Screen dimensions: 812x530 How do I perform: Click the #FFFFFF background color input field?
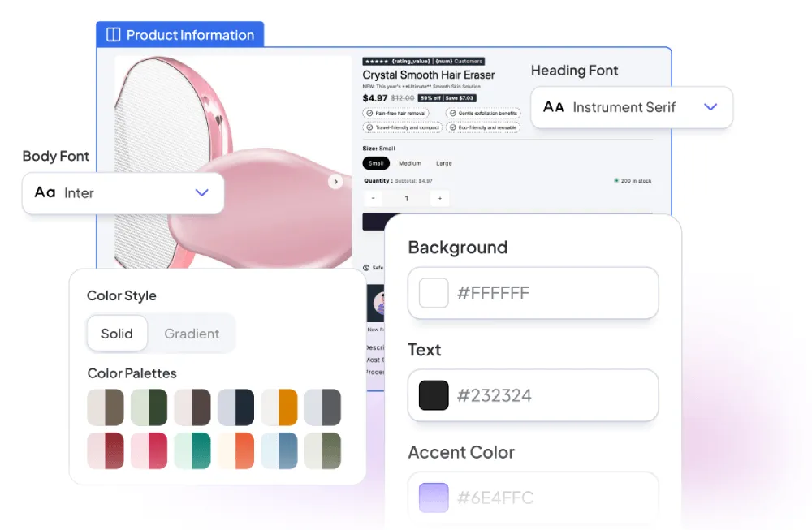pos(533,292)
